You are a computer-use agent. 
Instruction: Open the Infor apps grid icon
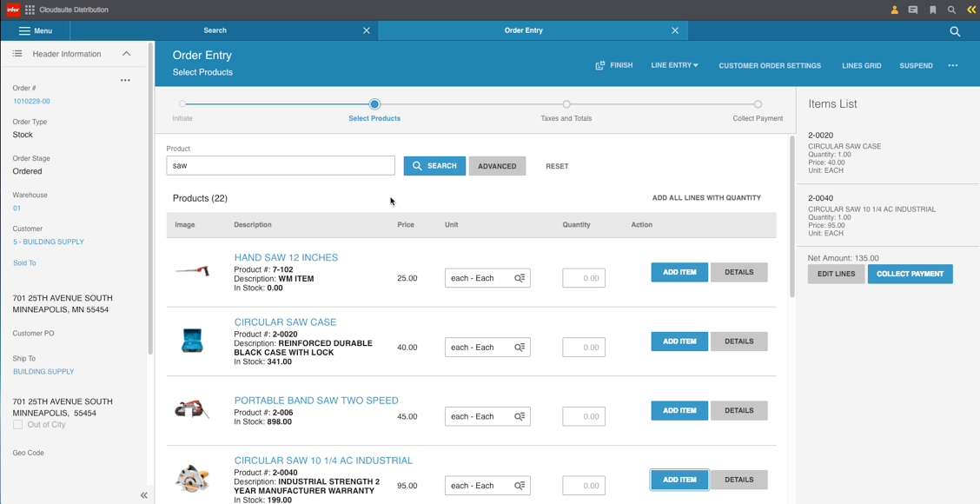30,10
